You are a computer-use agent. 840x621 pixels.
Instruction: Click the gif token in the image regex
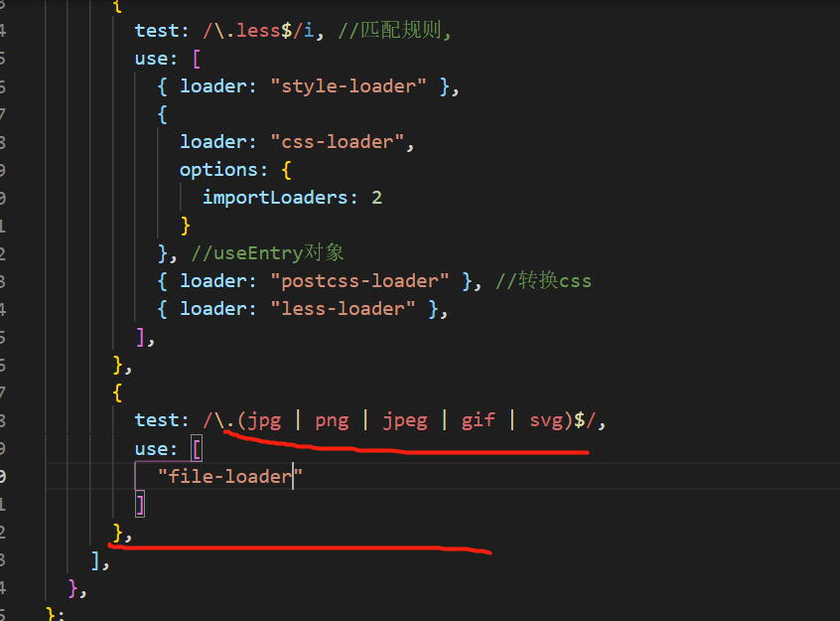click(x=478, y=419)
